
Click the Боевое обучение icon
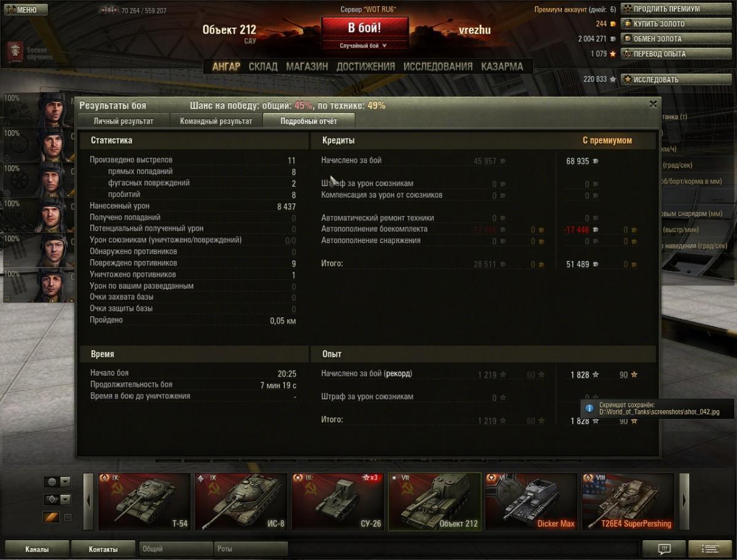click(x=15, y=52)
